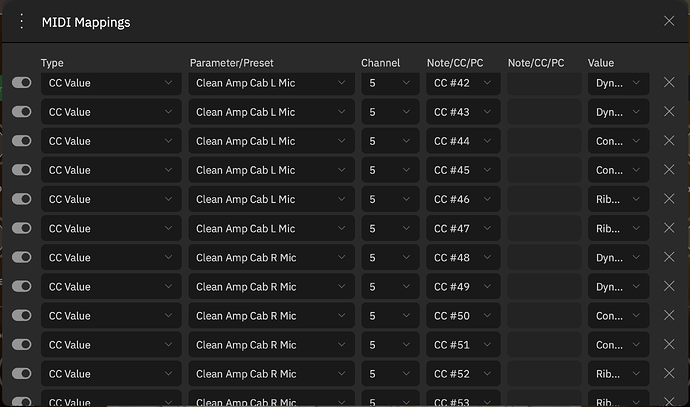Remove the CC #48 mapping
Screen dimensions: 690x407
click(669, 257)
